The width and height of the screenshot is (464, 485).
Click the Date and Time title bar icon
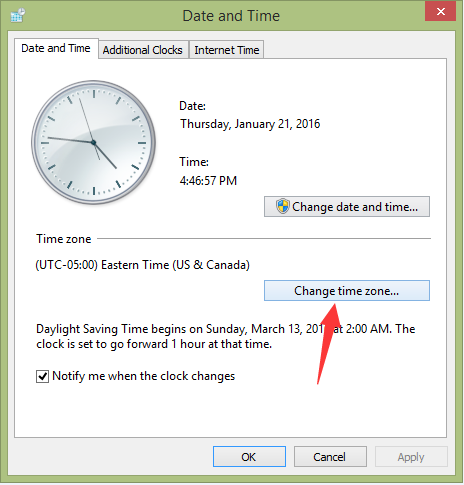coord(18,16)
